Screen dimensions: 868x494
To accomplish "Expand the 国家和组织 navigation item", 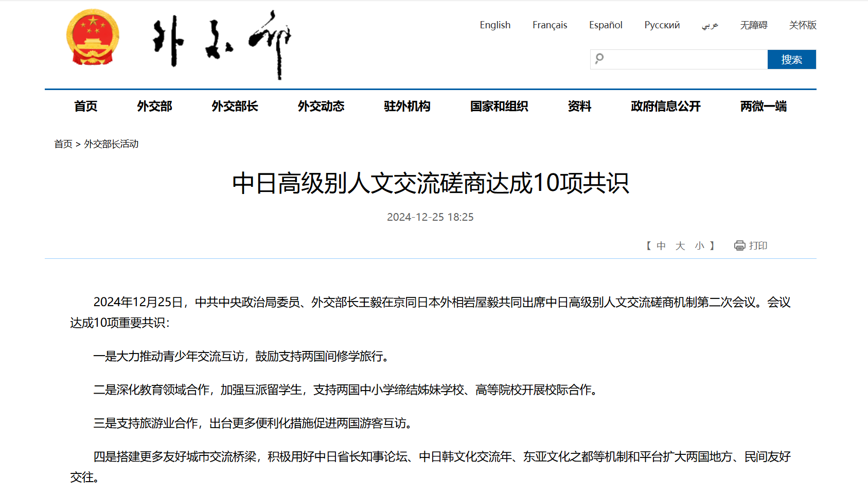I will (499, 106).
